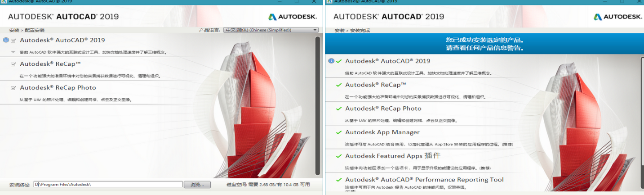Viewport: 644px width, 195px height.
Task: Click green checkmark next to Autodesk ReCap Photo
Action: [x=339, y=109]
